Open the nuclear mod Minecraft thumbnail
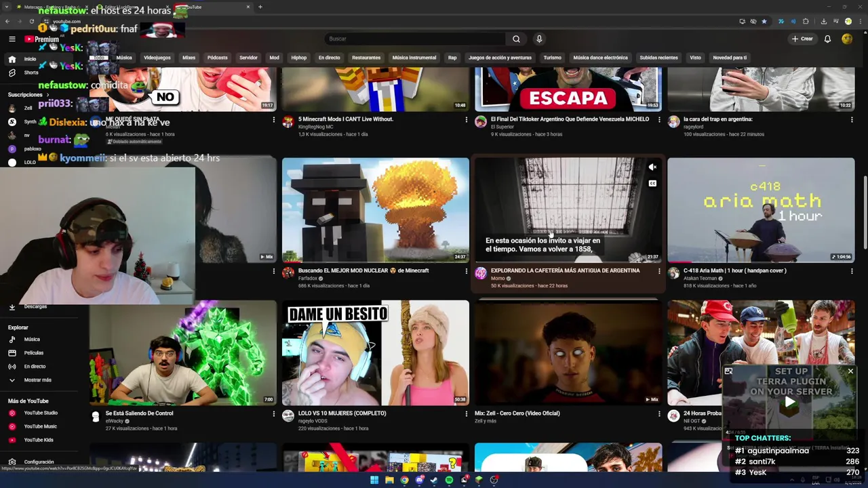 coord(376,210)
